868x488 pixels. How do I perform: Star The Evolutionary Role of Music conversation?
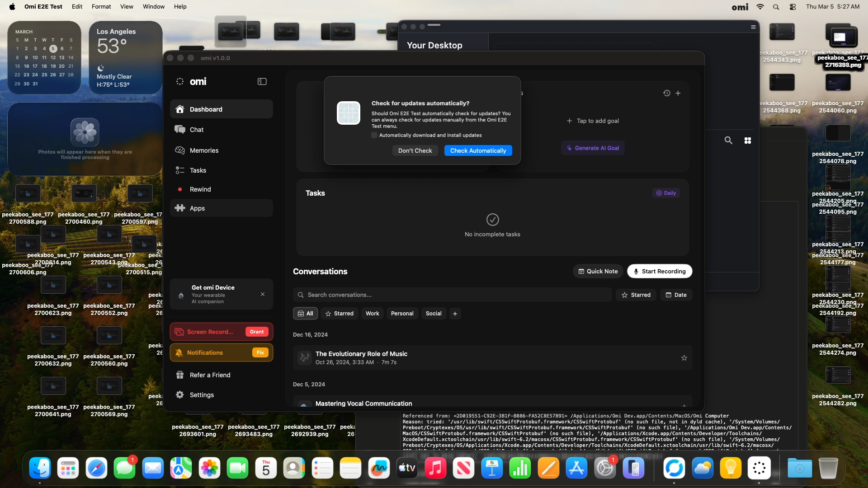coord(684,358)
